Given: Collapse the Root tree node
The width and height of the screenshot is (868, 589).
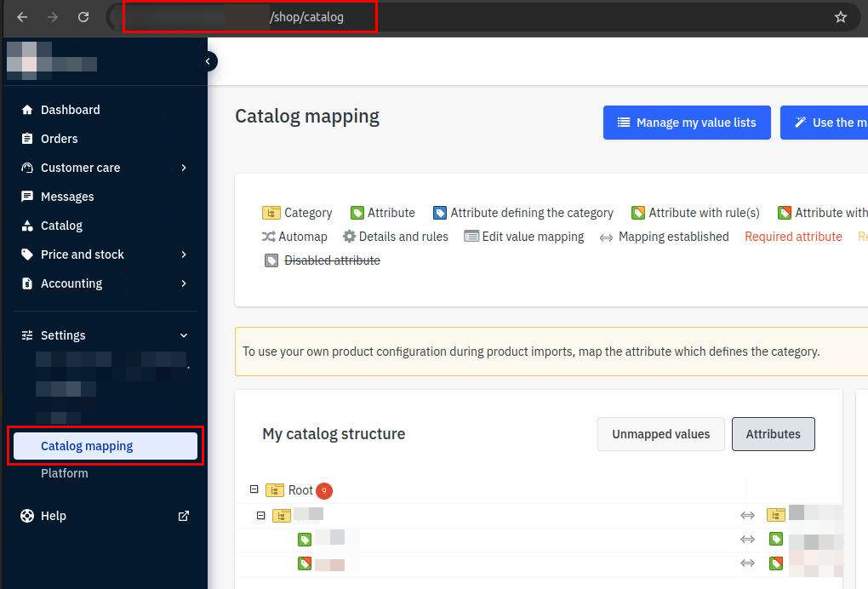Looking at the screenshot, I should 254,489.
